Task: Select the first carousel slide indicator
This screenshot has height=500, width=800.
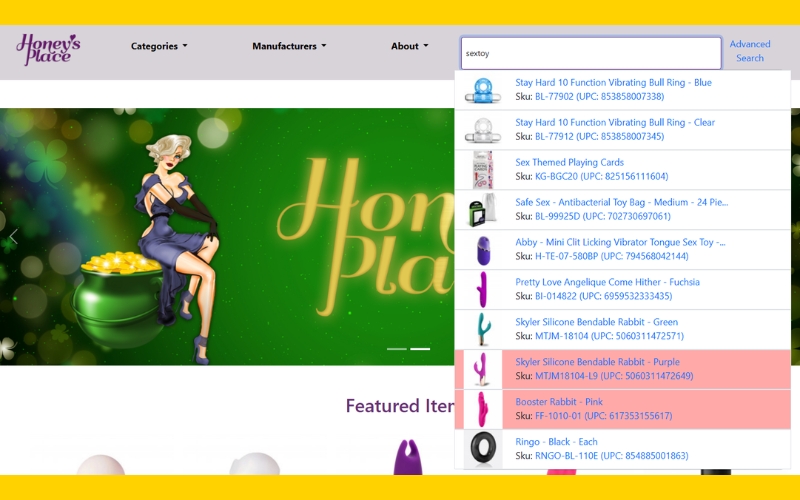Action: tap(396, 349)
